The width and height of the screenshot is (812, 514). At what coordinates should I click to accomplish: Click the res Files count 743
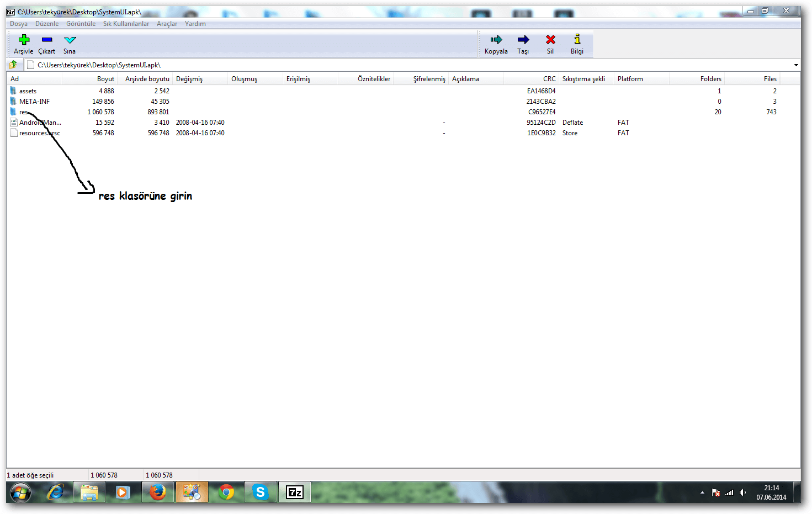pos(771,112)
